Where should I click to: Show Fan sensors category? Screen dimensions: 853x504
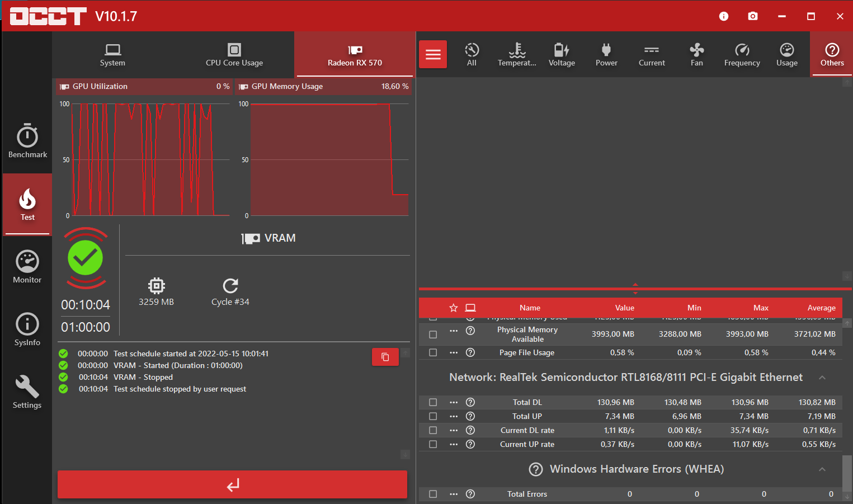coord(697,54)
